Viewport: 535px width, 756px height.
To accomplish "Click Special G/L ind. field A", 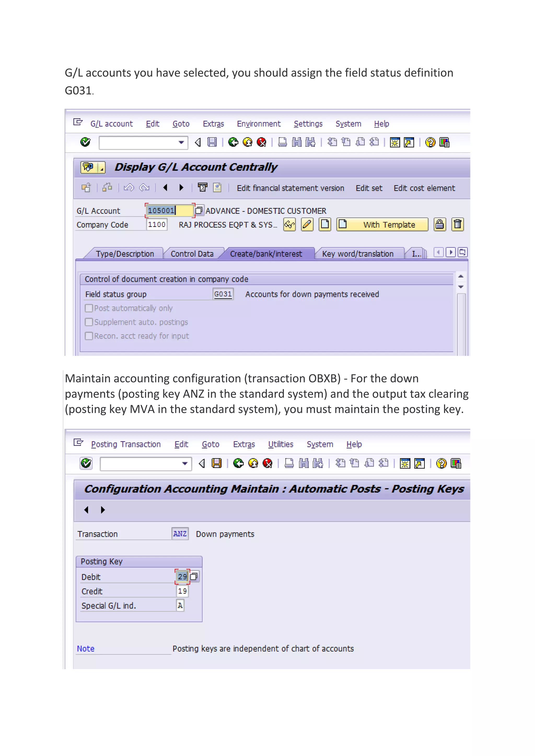I will tap(180, 606).
